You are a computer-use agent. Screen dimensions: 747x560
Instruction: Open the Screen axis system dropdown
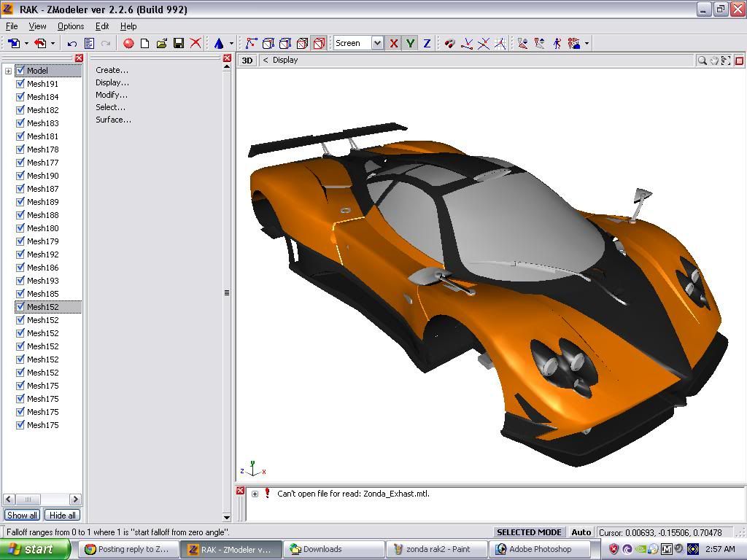(x=377, y=44)
